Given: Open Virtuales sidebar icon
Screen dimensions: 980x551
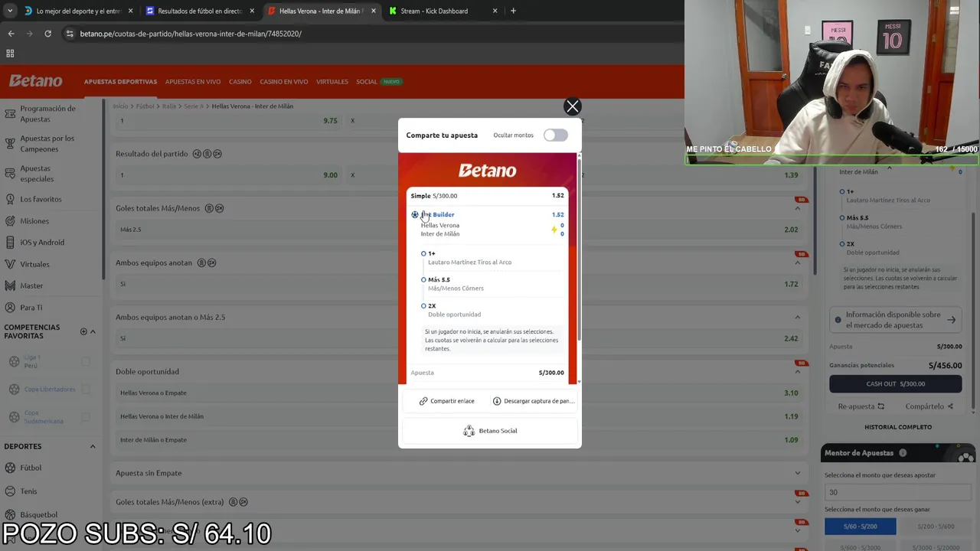Looking at the screenshot, I should pyautogui.click(x=10, y=264).
